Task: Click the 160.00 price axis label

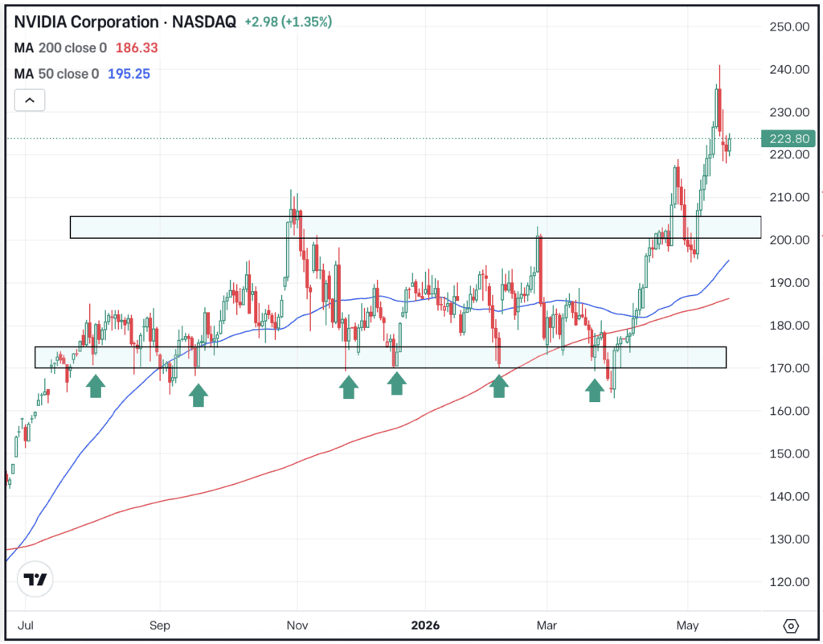Action: [x=789, y=411]
